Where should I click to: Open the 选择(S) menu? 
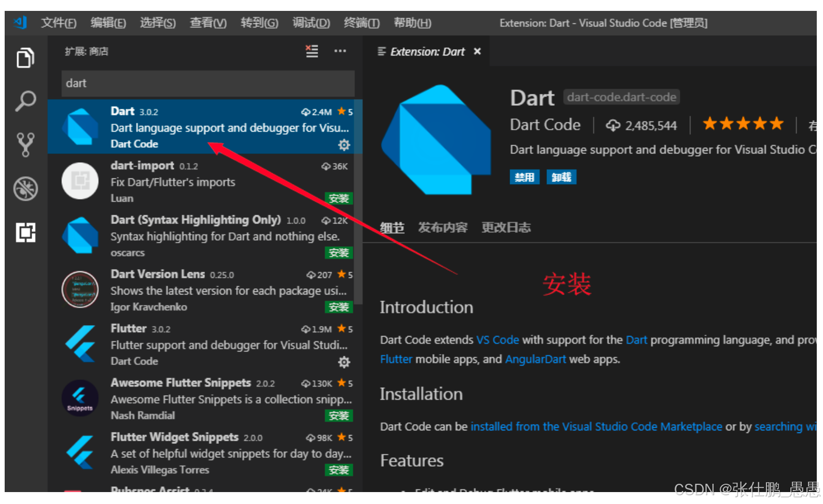[x=158, y=23]
